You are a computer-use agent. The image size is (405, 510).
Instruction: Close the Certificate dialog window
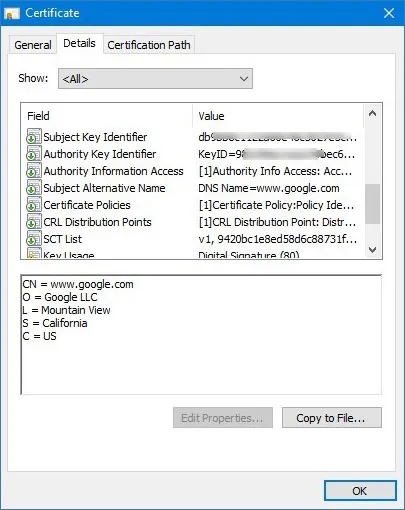(389, 13)
